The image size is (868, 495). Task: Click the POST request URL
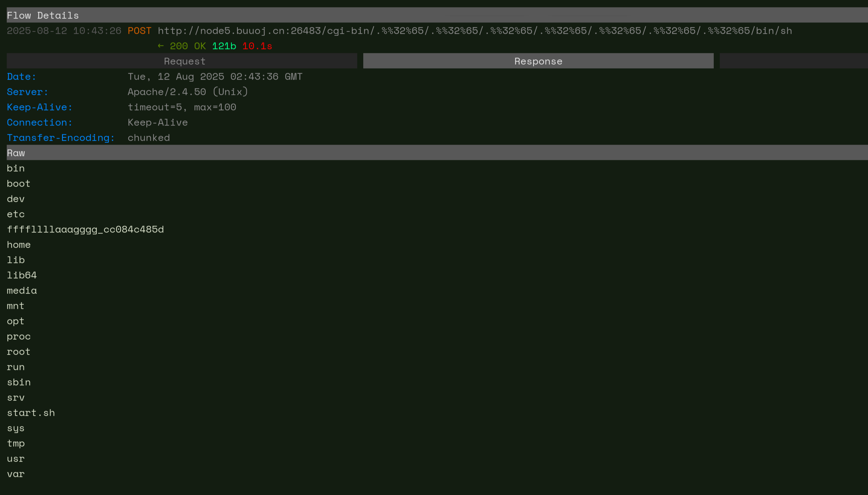pyautogui.click(x=475, y=31)
